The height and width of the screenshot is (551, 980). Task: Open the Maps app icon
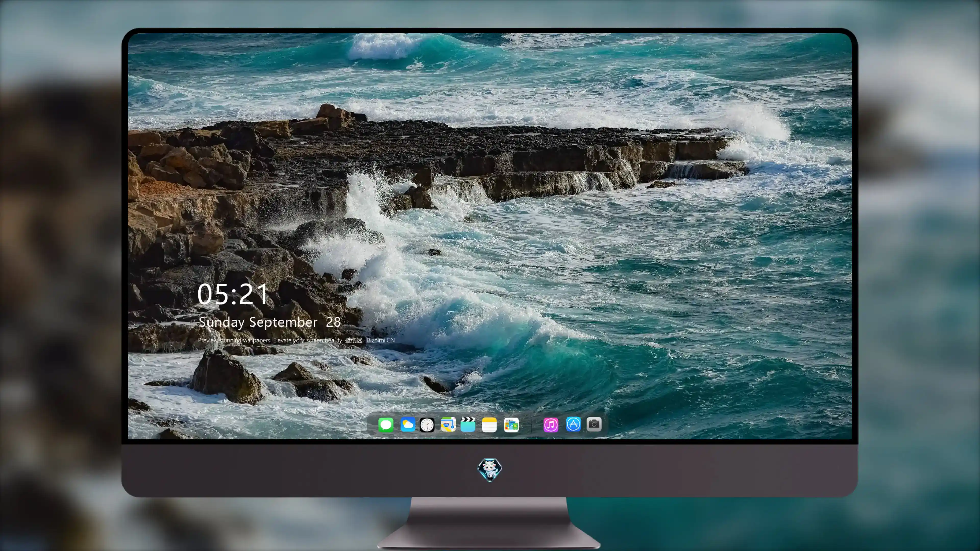pos(448,424)
